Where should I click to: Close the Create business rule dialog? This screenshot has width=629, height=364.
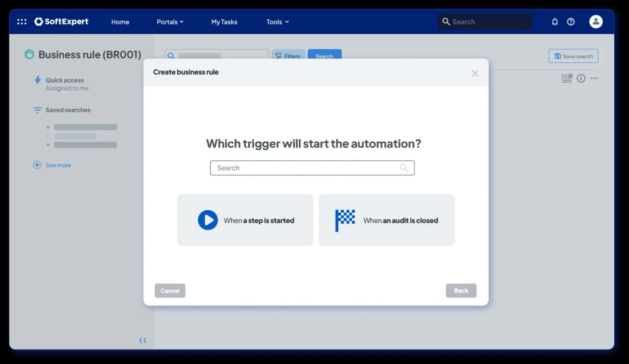(475, 73)
